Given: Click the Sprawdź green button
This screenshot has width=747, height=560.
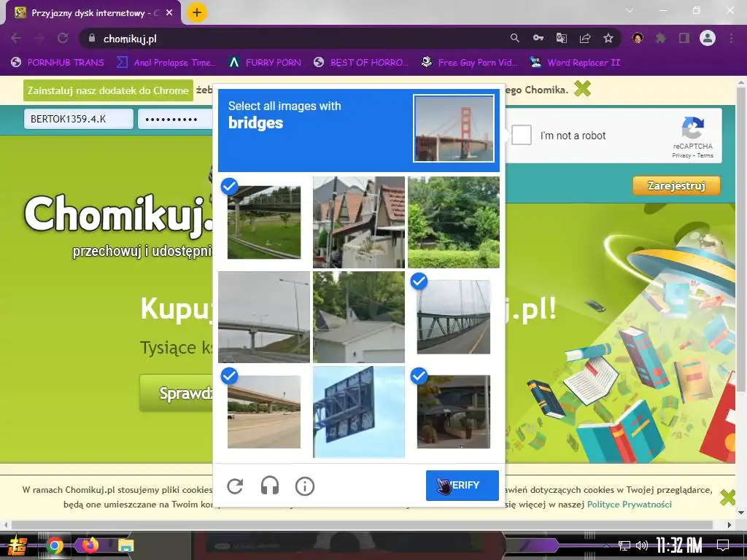Looking at the screenshot, I should tap(177, 393).
